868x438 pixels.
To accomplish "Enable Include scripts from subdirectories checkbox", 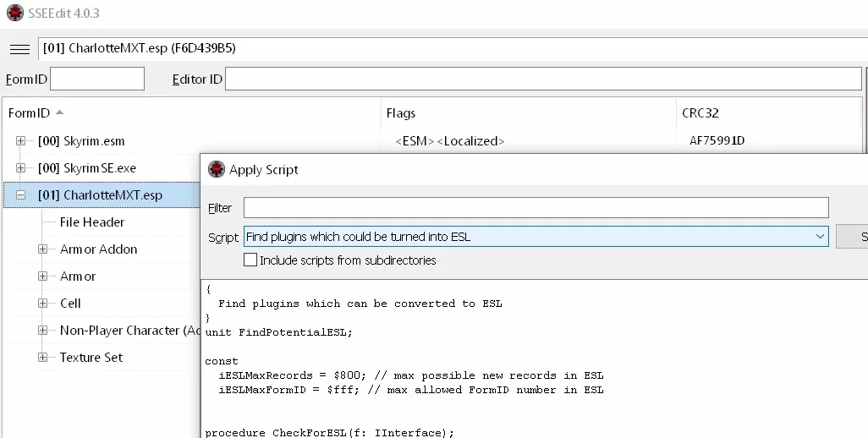I will point(250,260).
